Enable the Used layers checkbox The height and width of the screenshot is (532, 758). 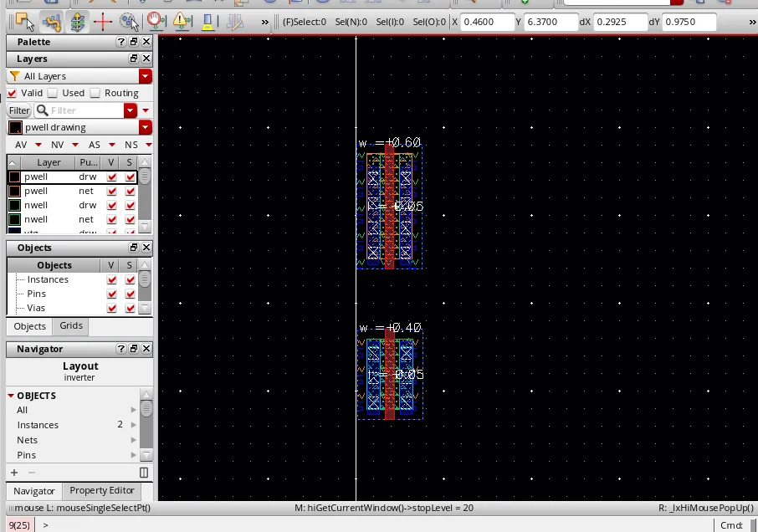(53, 93)
